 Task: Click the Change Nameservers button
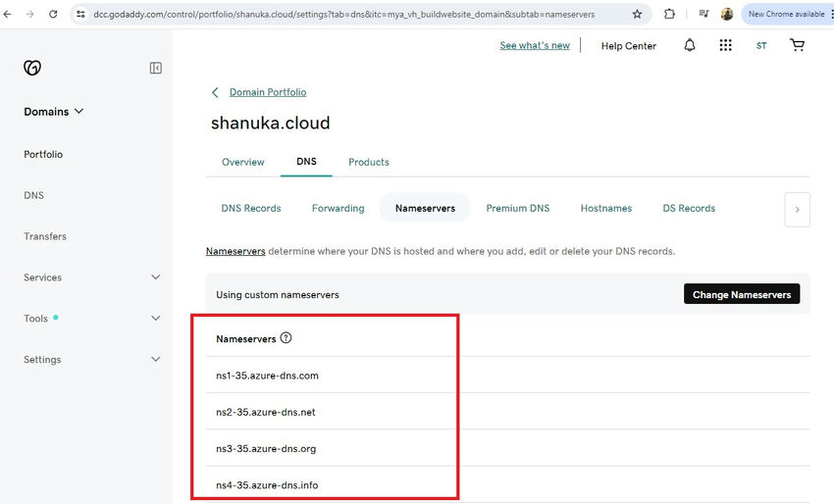pos(742,294)
